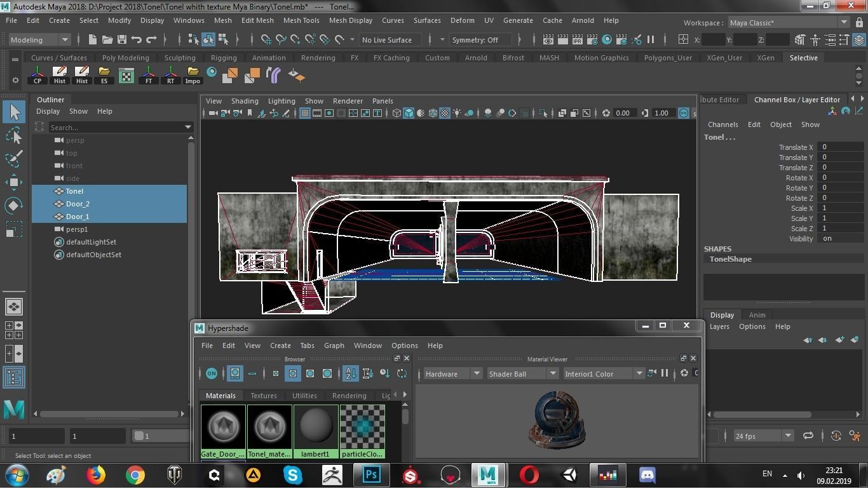Screen dimensions: 868x489
Task: Click the Scale tool in the toolbox
Action: click(14, 229)
